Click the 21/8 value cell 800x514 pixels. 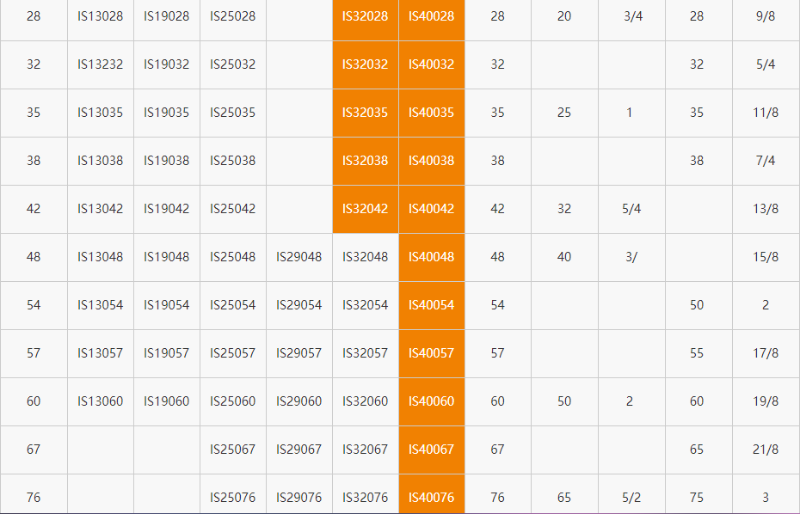click(765, 449)
